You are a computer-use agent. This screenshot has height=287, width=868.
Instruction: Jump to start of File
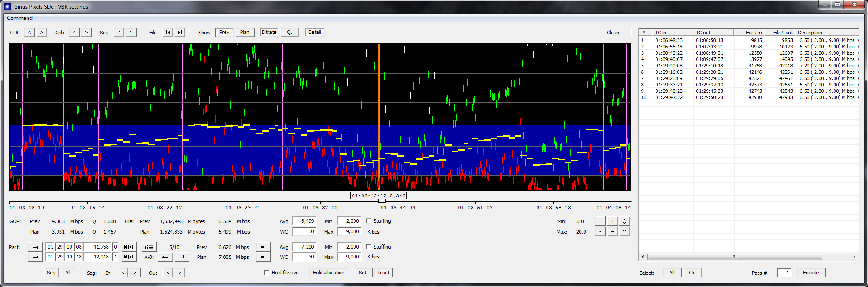(168, 32)
